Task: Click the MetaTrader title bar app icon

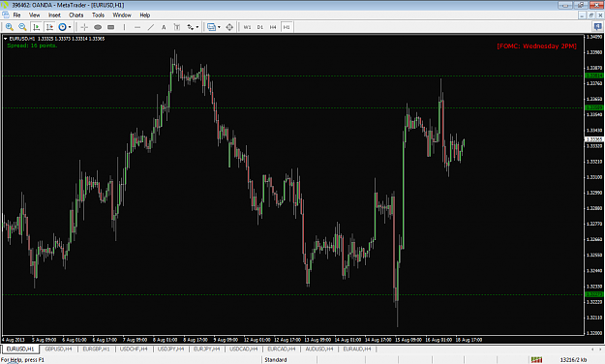Action: (5, 5)
